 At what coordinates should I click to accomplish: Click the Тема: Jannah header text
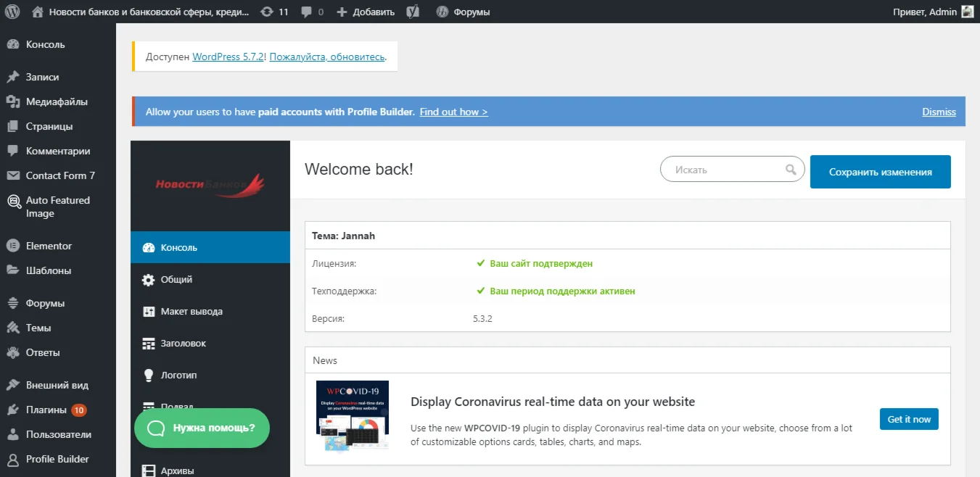tap(344, 236)
